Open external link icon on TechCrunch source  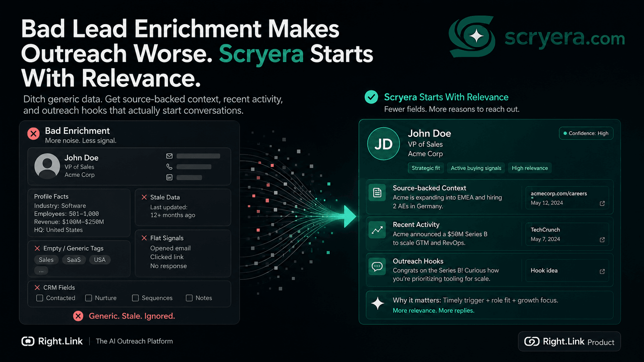(x=602, y=239)
